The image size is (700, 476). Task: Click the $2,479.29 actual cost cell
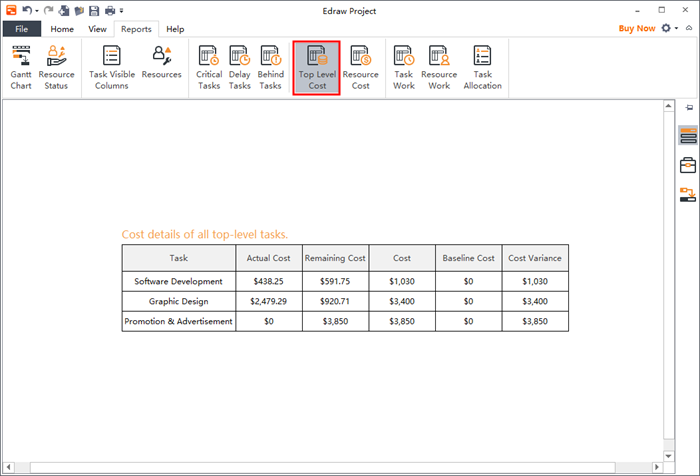point(269,301)
